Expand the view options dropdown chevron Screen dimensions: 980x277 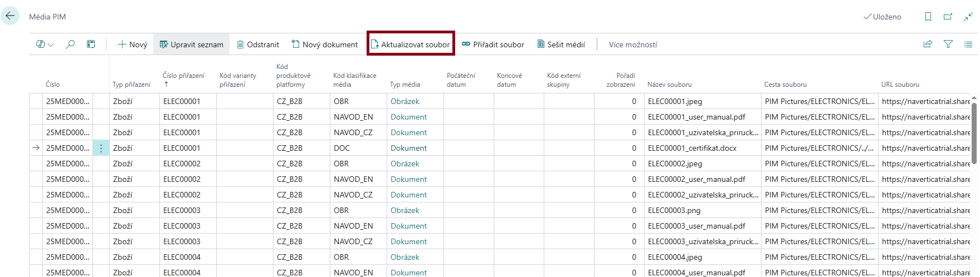click(51, 45)
